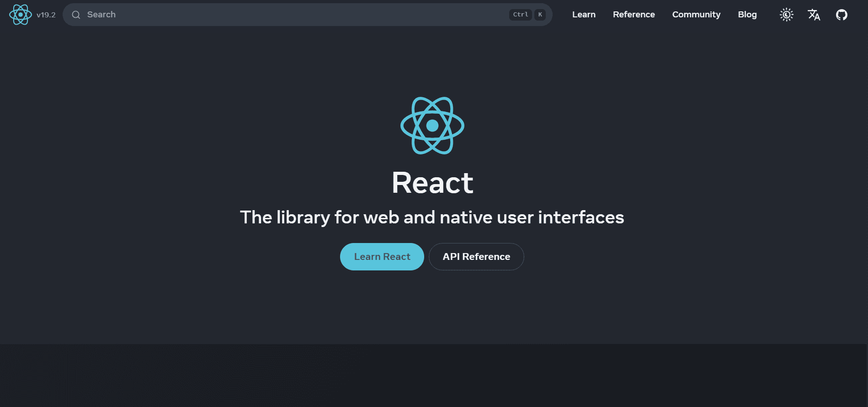Viewport: 868px width, 407px height.
Task: Go to the Community section
Action: [x=696, y=15]
